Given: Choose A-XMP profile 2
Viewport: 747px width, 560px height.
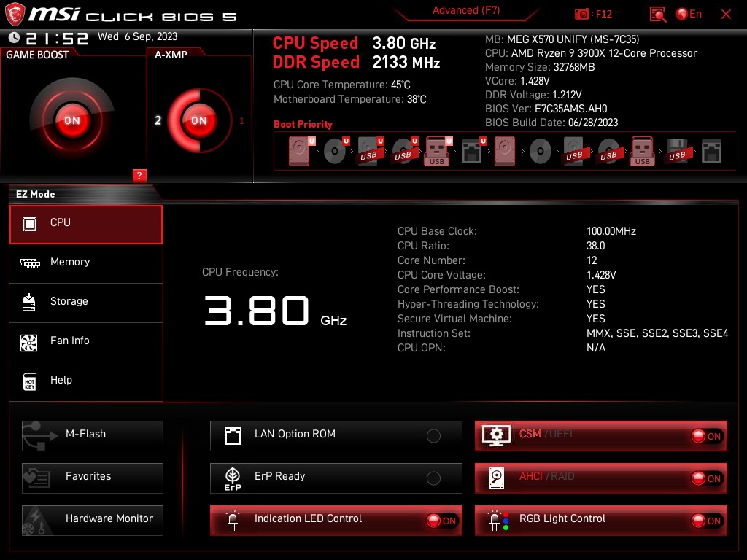Looking at the screenshot, I should (x=158, y=120).
